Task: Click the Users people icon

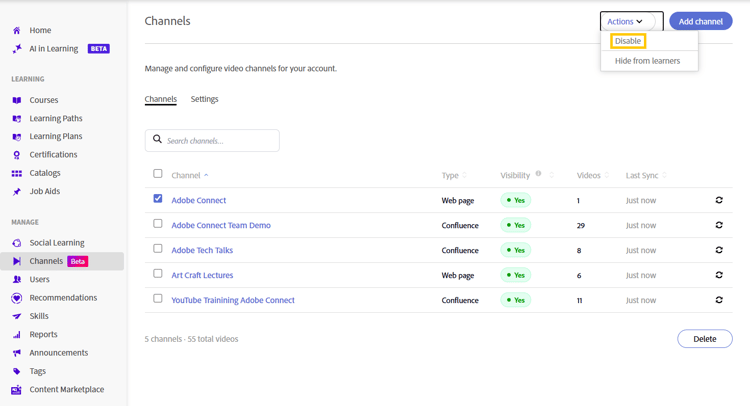Action: (17, 279)
